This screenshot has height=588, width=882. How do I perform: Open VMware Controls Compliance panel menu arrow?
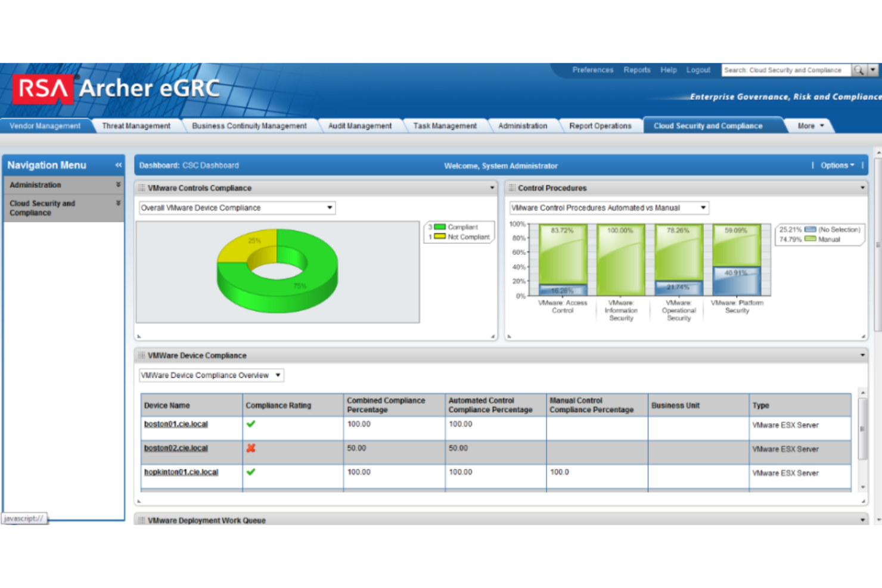click(492, 188)
